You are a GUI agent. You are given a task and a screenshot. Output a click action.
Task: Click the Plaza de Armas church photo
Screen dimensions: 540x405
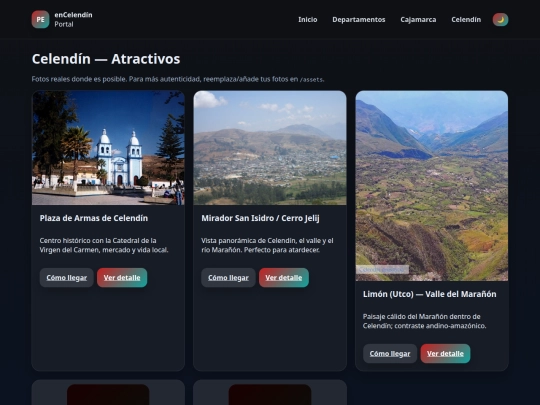[108, 148]
